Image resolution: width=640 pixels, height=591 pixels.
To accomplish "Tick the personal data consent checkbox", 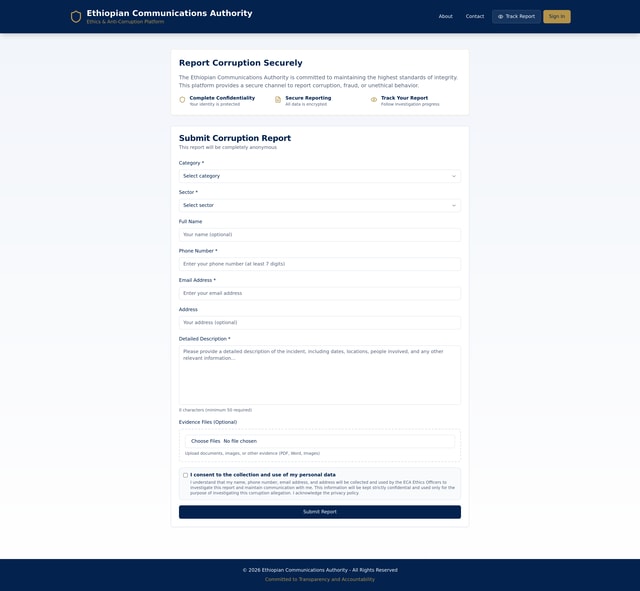I will coord(185,475).
